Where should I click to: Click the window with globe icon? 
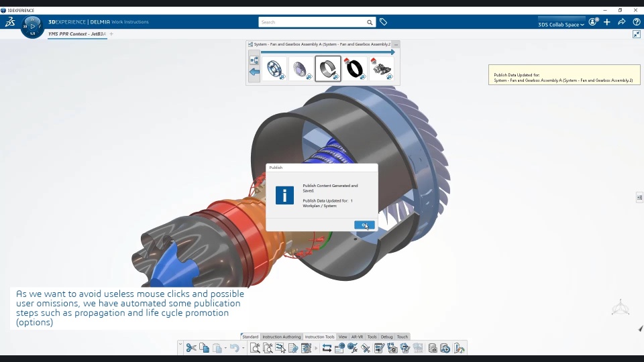pyautogui.click(x=339, y=349)
